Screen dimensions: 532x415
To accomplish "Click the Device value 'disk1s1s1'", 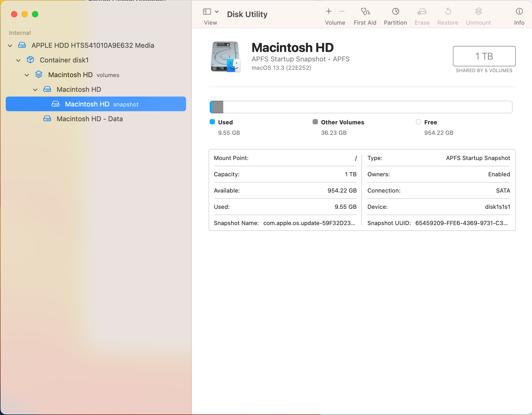I will click(x=497, y=207).
